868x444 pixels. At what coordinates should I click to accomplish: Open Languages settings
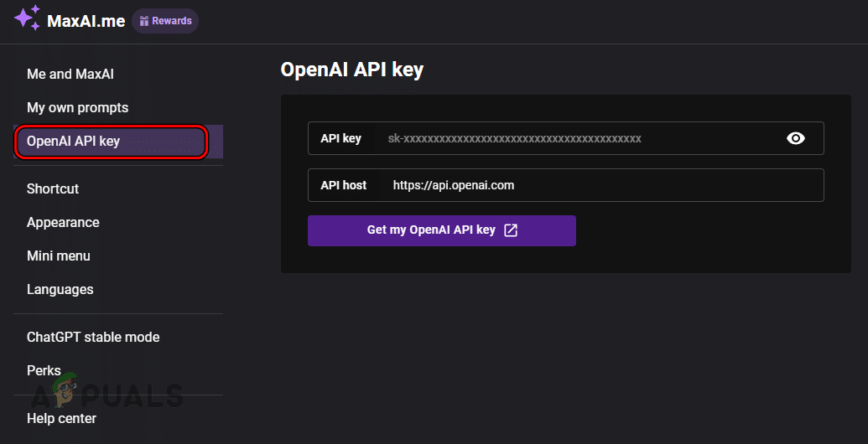60,290
